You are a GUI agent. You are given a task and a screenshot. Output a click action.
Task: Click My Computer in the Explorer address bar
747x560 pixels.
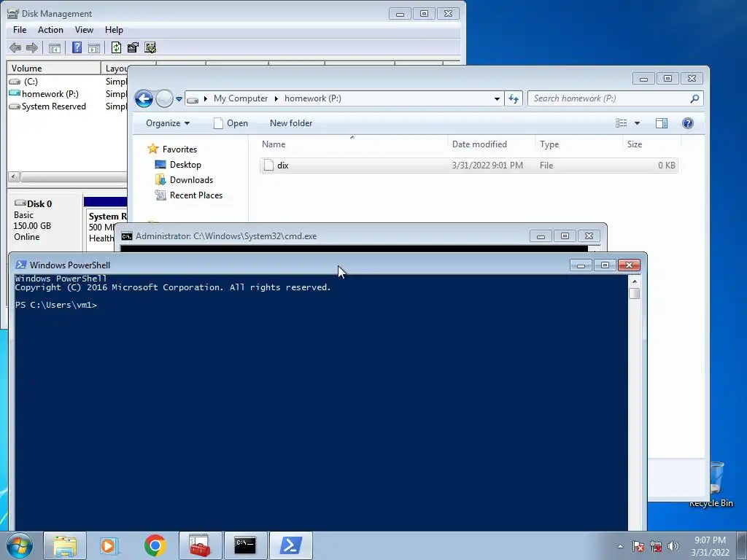coord(241,98)
